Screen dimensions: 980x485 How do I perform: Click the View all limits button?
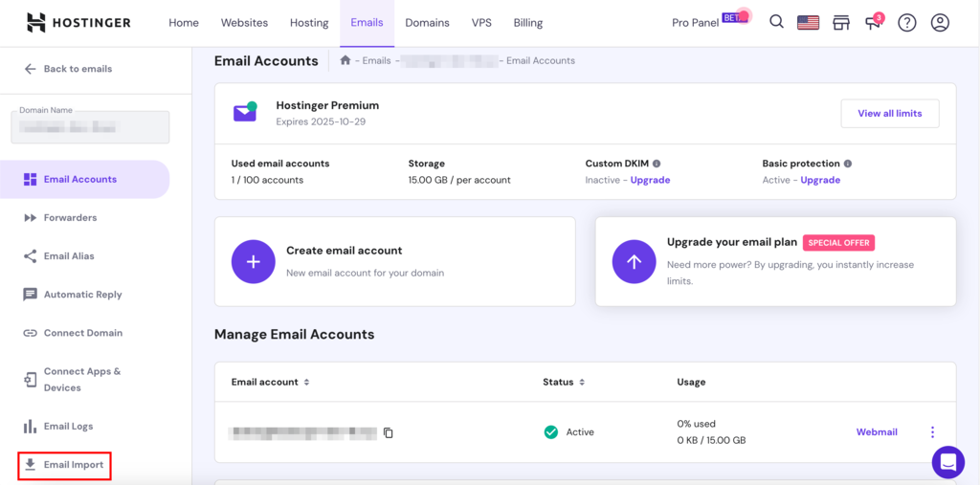(889, 113)
